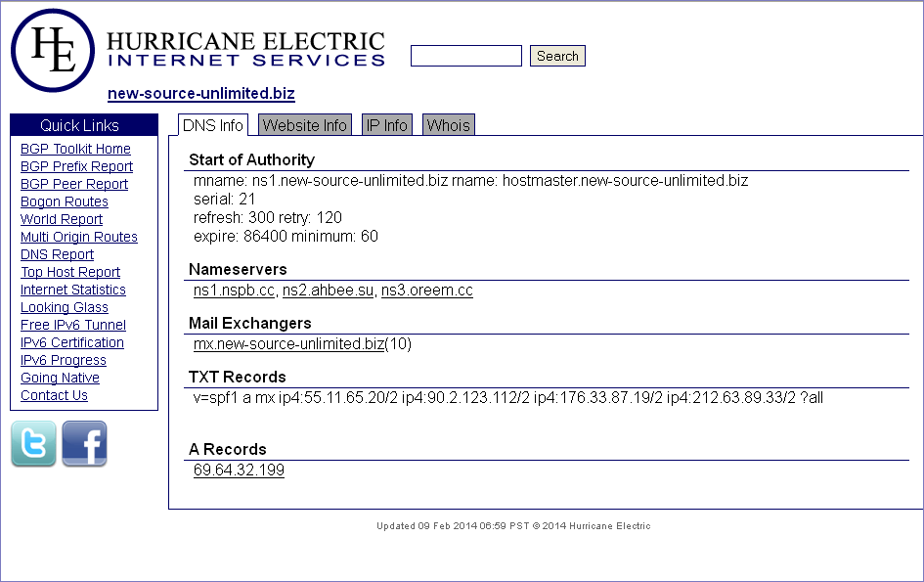Switch to the IP Info tab
The image size is (924, 582).
click(386, 125)
